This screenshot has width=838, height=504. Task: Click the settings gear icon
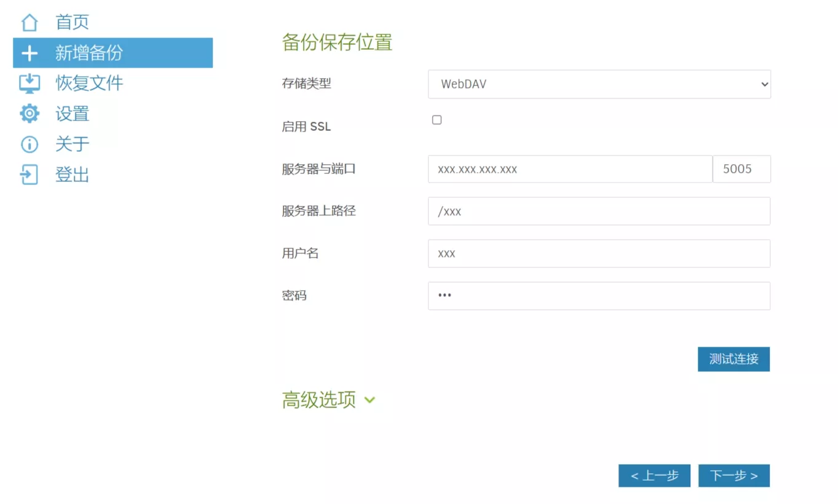click(x=30, y=114)
